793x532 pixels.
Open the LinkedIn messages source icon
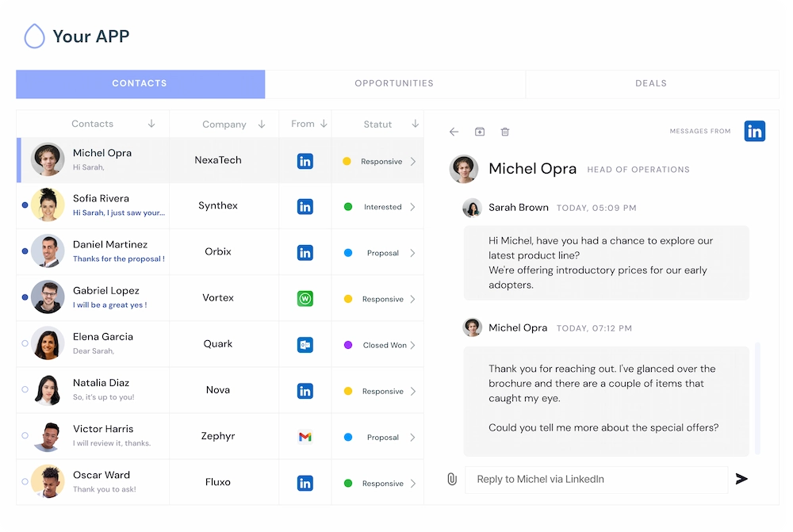click(x=754, y=131)
